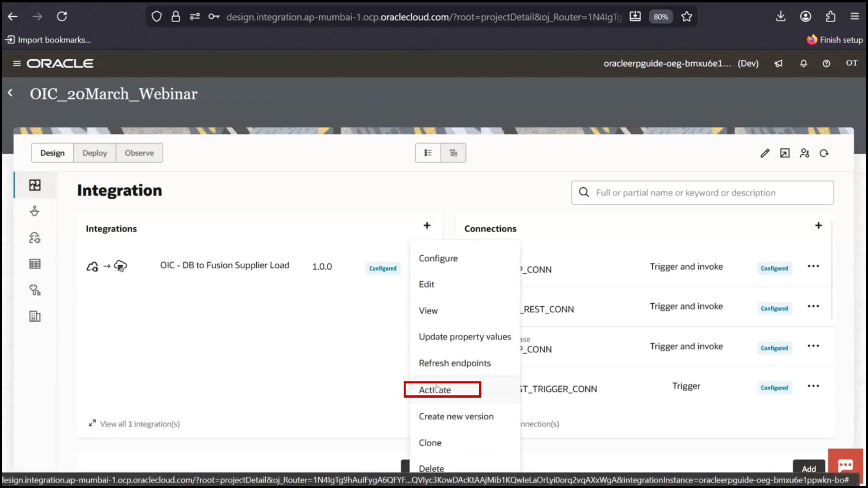Choose Edit from the context menu
Image resolution: width=868 pixels, height=488 pixels.
click(465, 284)
